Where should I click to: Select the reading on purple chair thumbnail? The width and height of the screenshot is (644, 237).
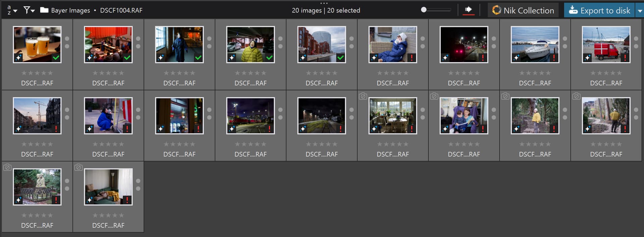tap(464, 116)
